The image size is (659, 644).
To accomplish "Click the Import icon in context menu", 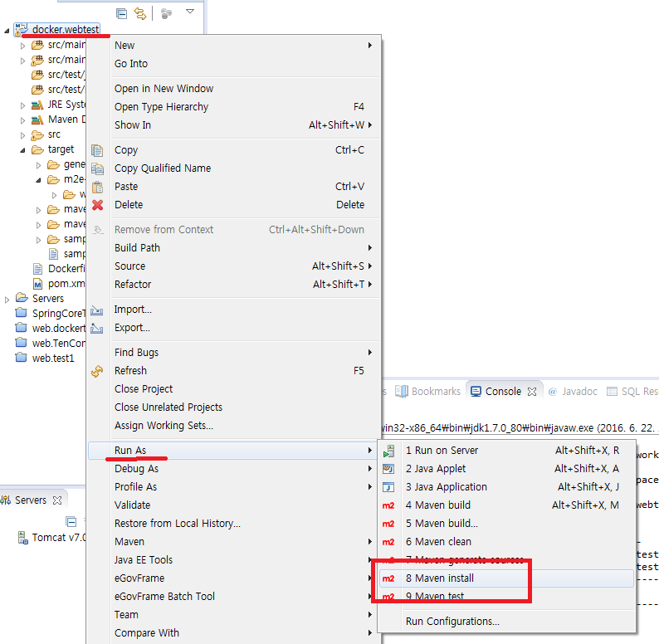I will coord(97,310).
